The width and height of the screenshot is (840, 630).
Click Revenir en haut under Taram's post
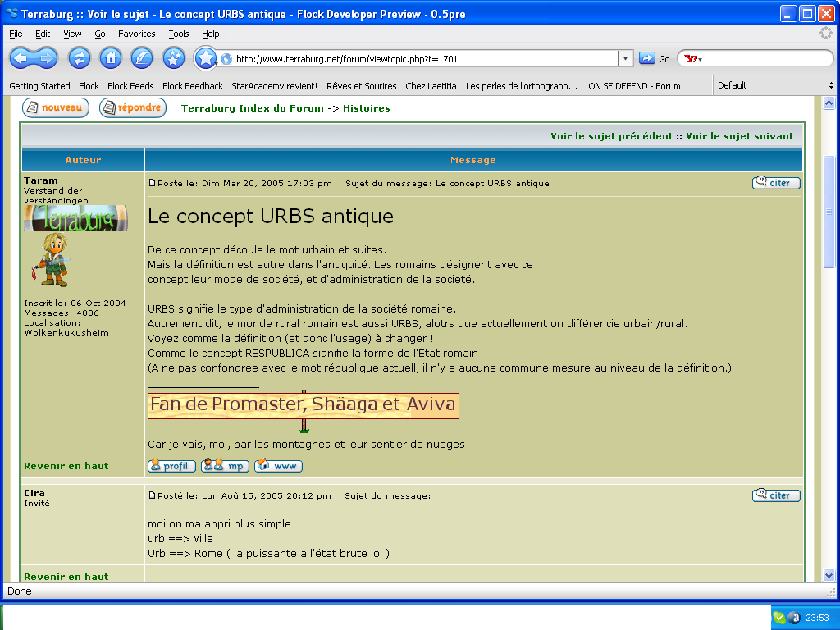(66, 466)
